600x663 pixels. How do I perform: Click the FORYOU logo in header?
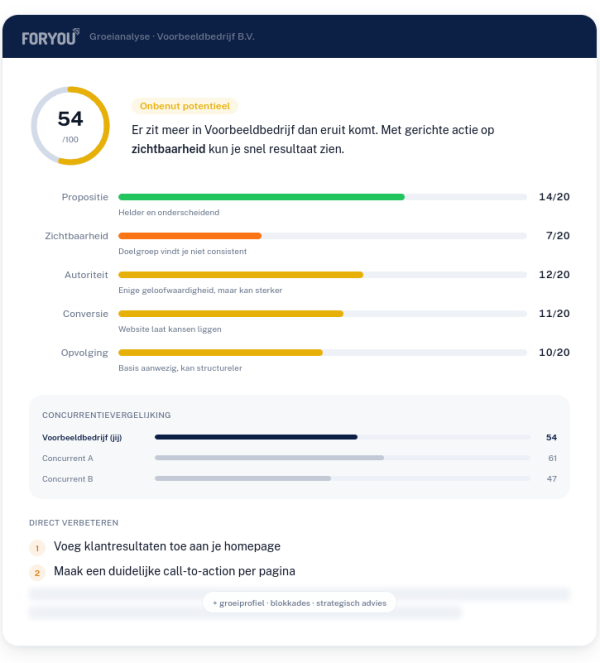click(50, 38)
